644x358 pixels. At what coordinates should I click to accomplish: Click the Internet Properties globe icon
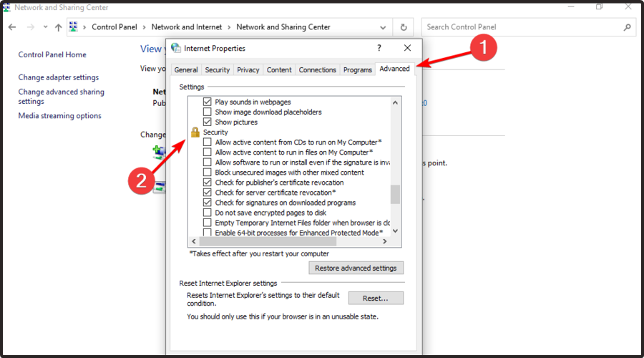(176, 48)
